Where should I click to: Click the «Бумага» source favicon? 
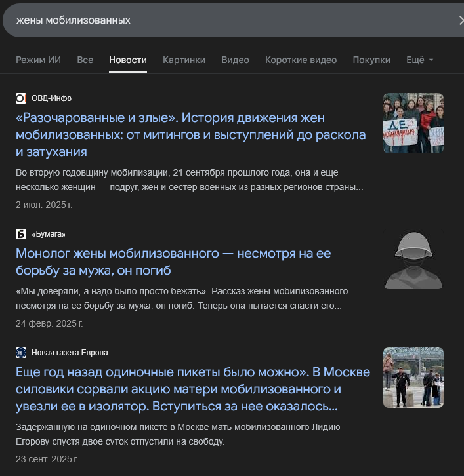click(x=21, y=234)
